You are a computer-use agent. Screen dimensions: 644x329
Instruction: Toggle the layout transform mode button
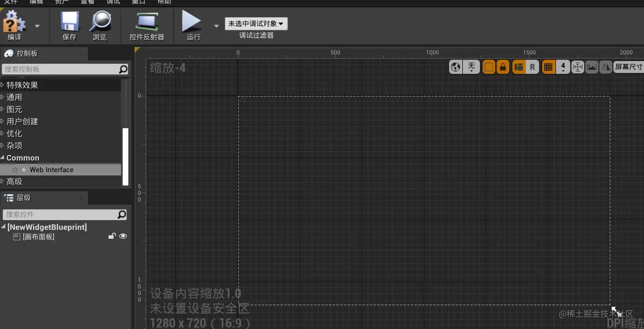click(519, 67)
